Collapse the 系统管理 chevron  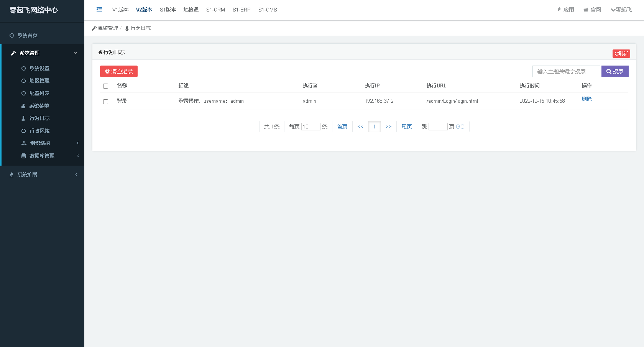pyautogui.click(x=76, y=53)
